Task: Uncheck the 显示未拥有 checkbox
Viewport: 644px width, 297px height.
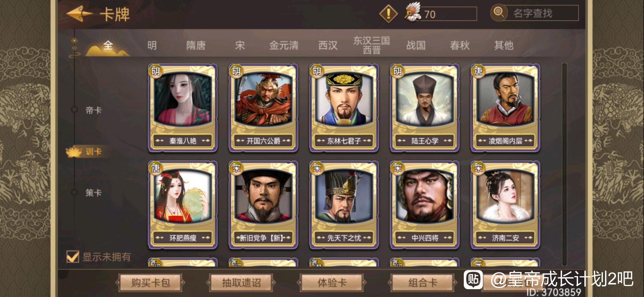Action: (x=73, y=257)
